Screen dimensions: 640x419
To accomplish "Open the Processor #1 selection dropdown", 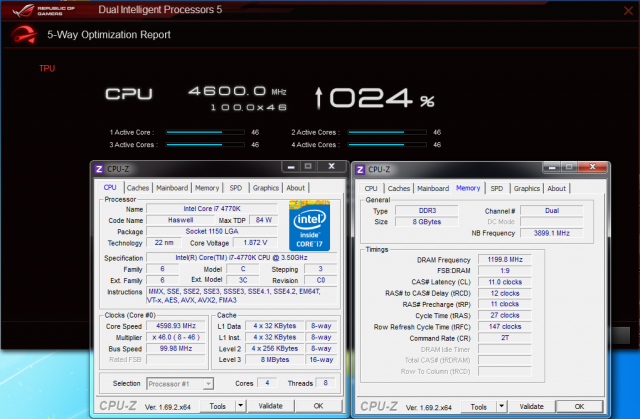I will pos(180,384).
